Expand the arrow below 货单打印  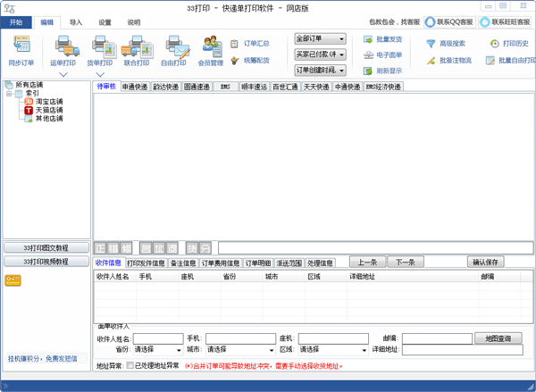(x=100, y=74)
